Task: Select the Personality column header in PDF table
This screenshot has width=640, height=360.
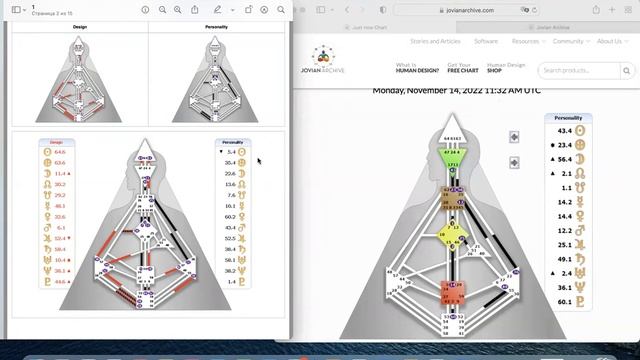Action: tap(216, 27)
